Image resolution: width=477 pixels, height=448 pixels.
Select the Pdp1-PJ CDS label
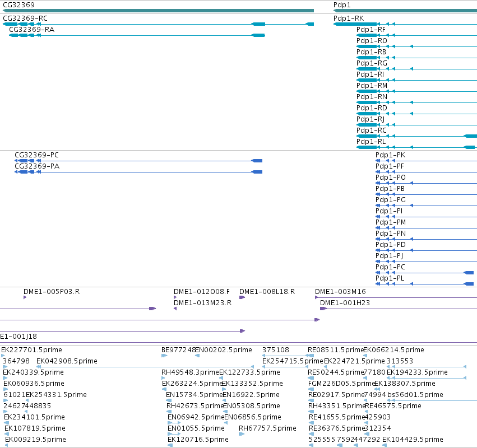(390, 256)
